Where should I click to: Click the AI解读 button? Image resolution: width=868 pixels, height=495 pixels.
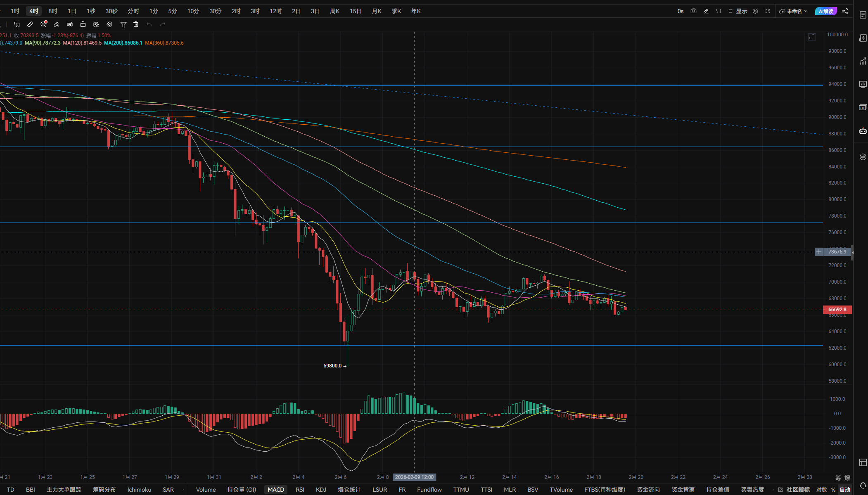pyautogui.click(x=825, y=11)
